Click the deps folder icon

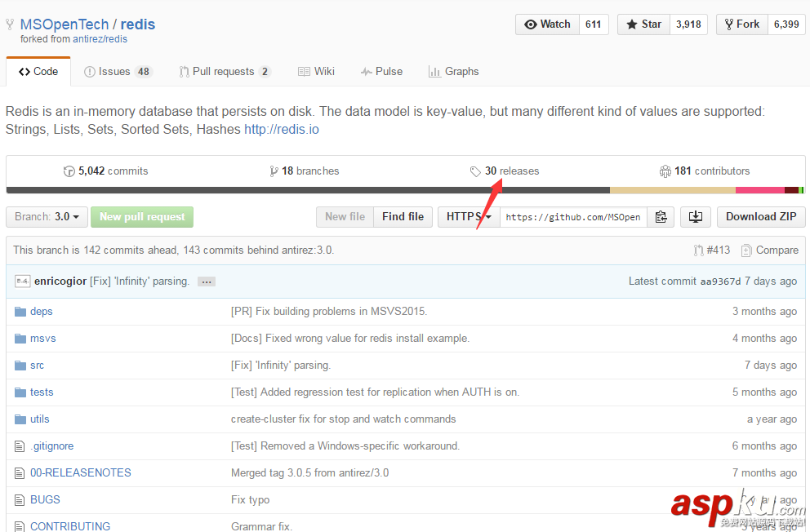click(20, 312)
